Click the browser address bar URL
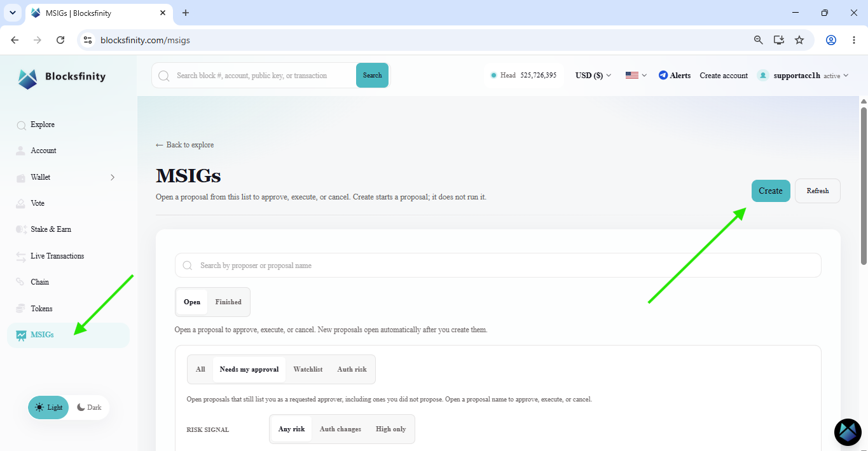The image size is (868, 451). pos(145,40)
